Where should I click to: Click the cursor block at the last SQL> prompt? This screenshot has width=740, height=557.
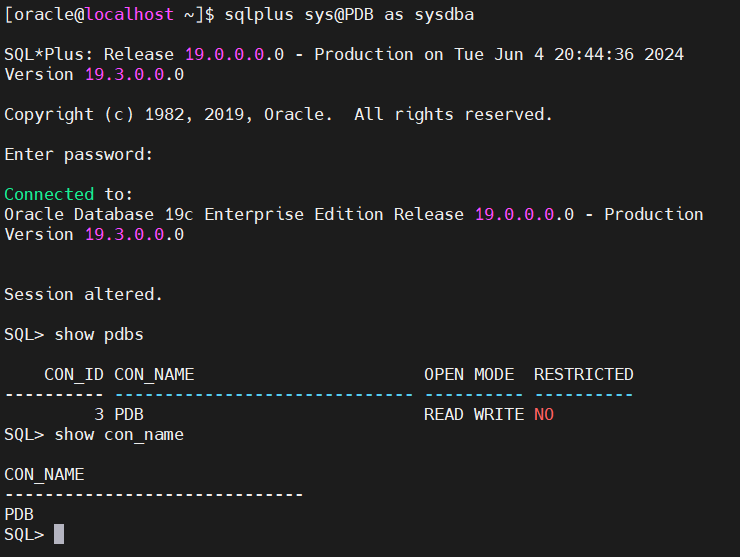pyautogui.click(x=59, y=534)
